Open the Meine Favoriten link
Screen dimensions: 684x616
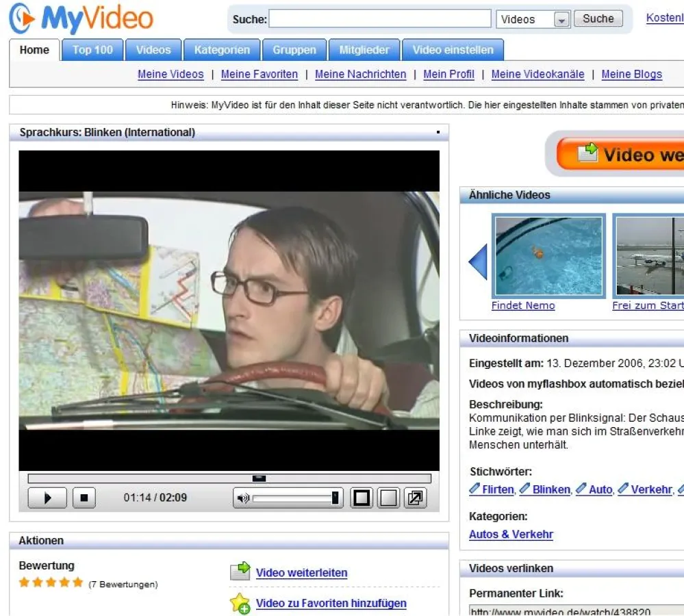click(259, 74)
